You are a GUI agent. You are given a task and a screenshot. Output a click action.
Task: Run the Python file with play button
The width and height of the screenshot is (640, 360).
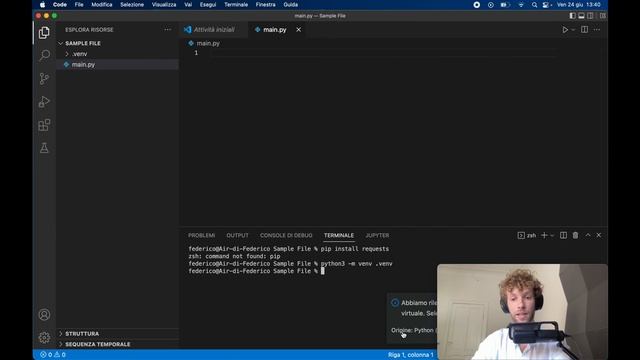[x=565, y=30]
